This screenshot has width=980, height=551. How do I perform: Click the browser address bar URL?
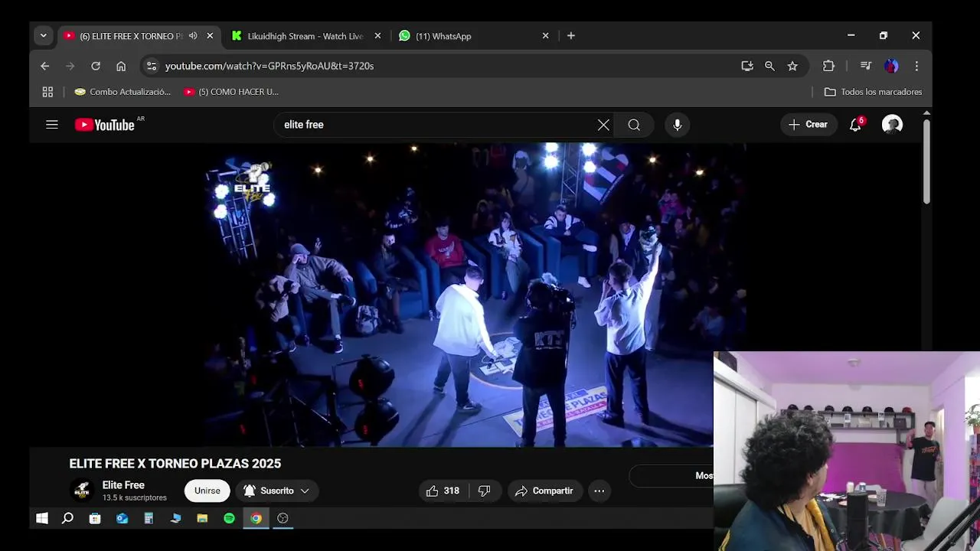click(x=269, y=66)
